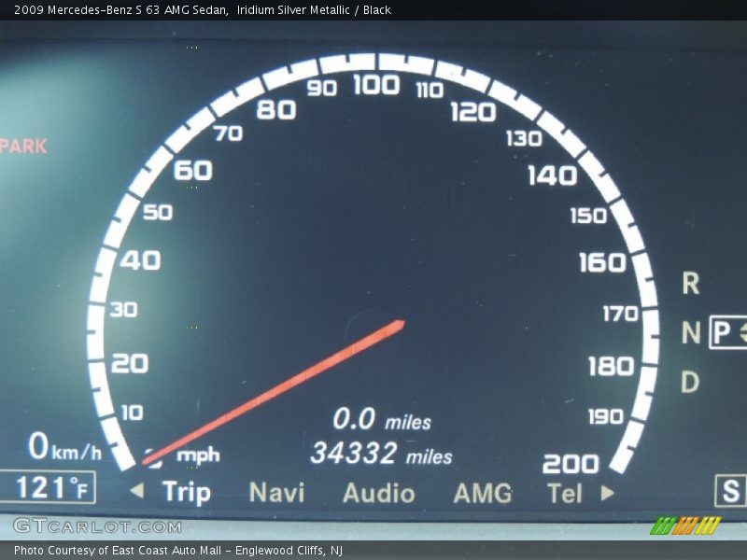Click the 121 °F temperature box
This screenshot has width=747, height=560.
click(x=48, y=487)
